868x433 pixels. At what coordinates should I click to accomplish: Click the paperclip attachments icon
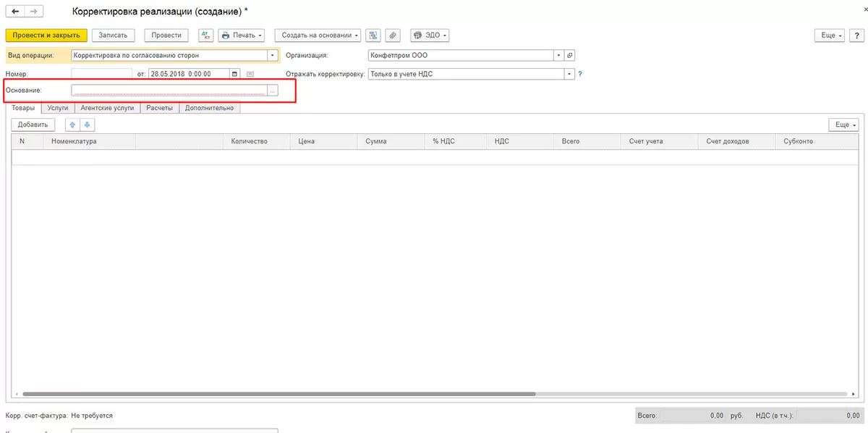393,35
